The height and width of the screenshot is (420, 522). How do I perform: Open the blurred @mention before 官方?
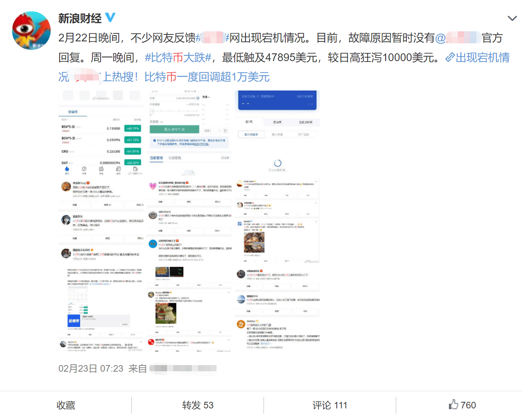pos(458,38)
